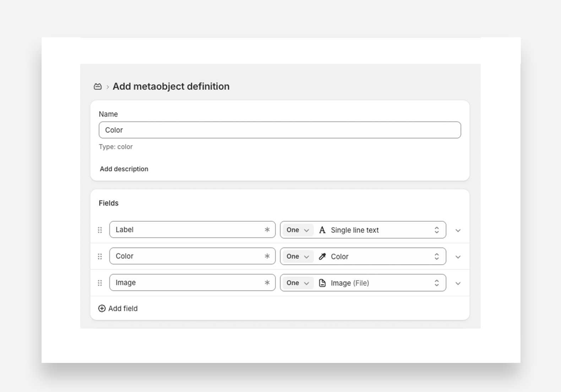The width and height of the screenshot is (561, 392).
Task: Click the Name input field containing Color
Action: coord(280,130)
